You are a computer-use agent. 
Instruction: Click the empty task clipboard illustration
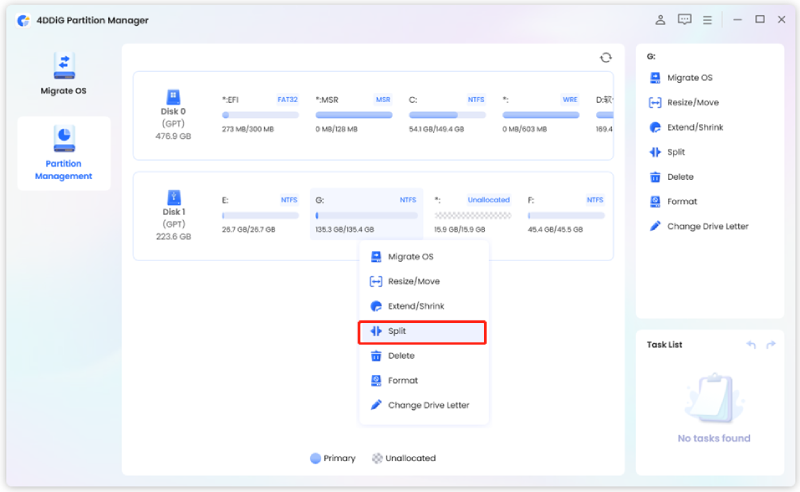tap(714, 399)
